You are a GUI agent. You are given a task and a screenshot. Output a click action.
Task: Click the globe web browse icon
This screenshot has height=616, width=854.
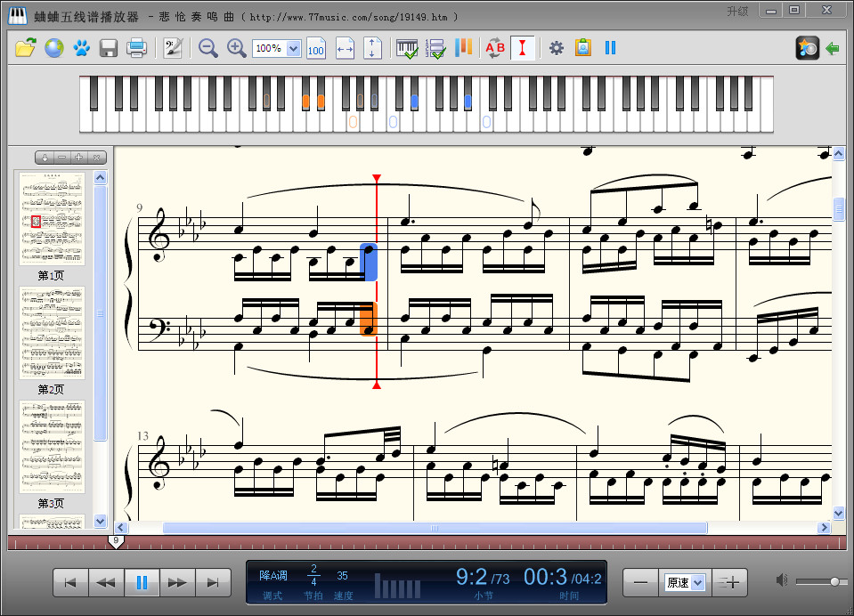pyautogui.click(x=54, y=48)
